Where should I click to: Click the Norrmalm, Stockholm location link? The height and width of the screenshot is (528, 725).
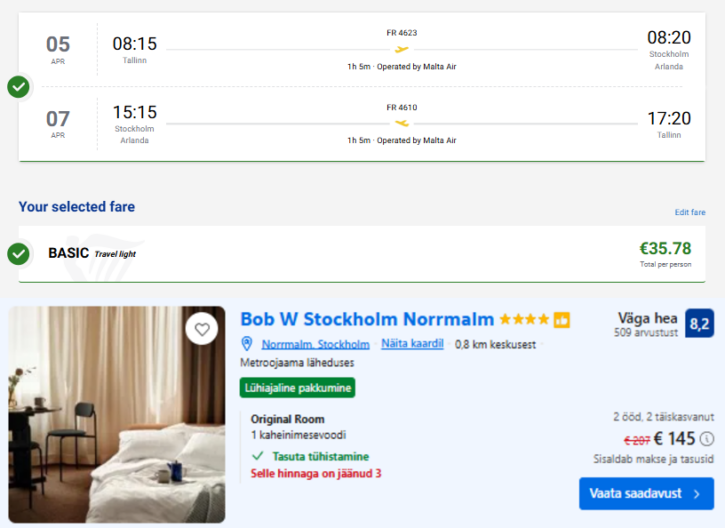click(315, 344)
